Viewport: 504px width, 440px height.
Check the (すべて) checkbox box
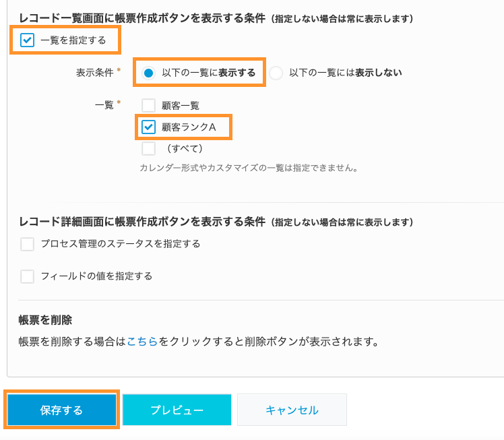[x=148, y=148]
